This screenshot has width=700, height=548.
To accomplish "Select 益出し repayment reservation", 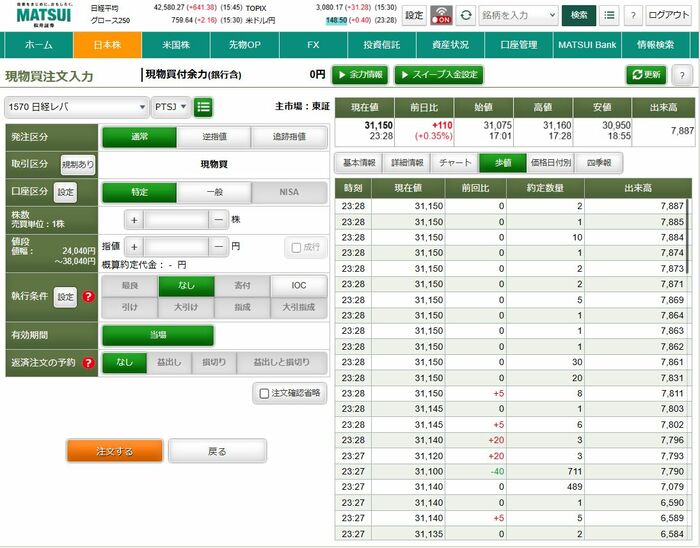I will 169,362.
